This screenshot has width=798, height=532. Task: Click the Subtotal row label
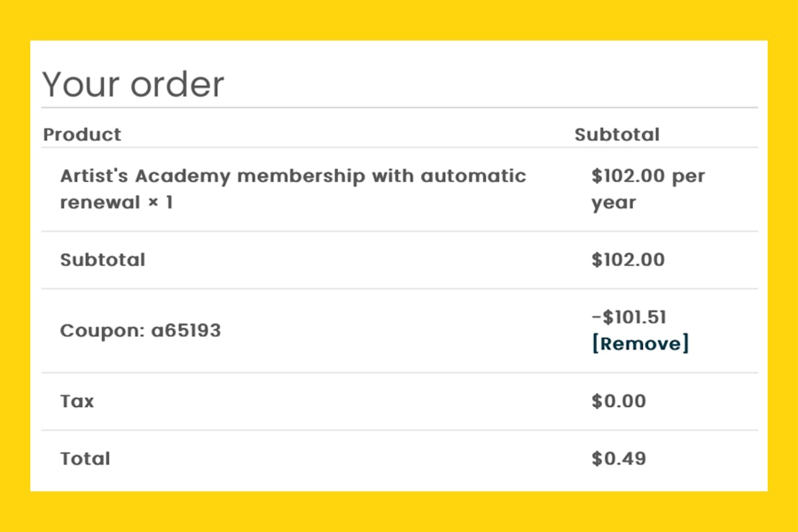(x=103, y=260)
